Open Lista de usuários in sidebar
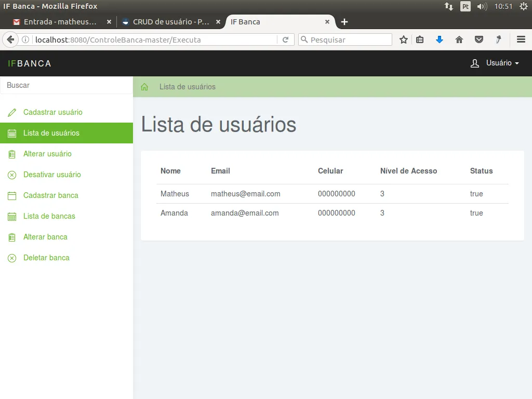This screenshot has height=399, width=532. click(66, 133)
